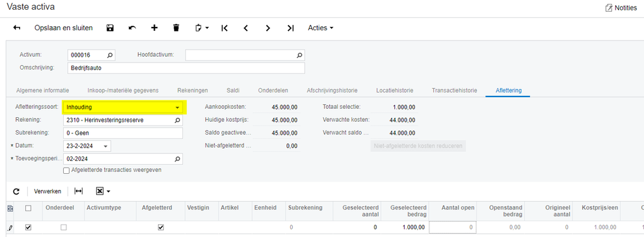Click the Geselecteerd aantal column header

point(357,211)
